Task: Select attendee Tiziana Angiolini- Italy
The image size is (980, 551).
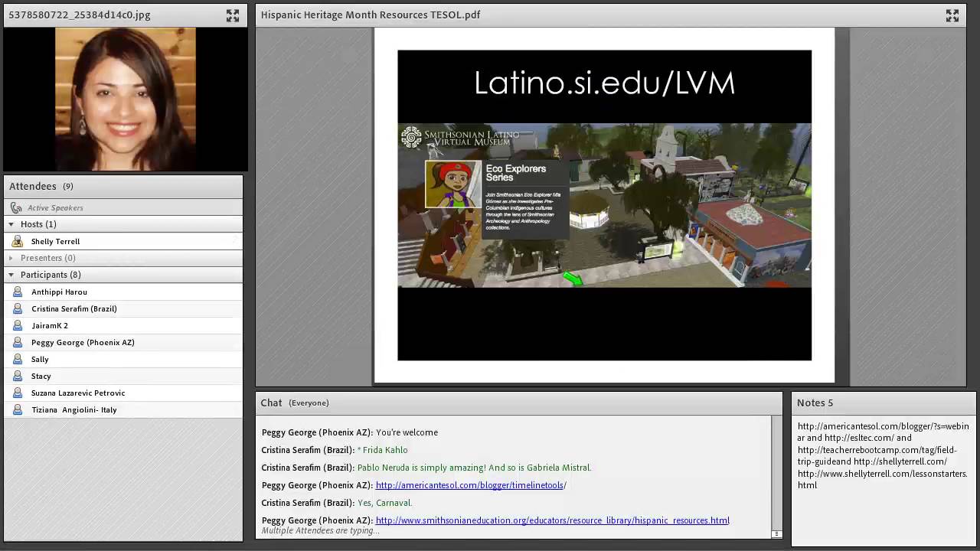Action: [x=122, y=409]
